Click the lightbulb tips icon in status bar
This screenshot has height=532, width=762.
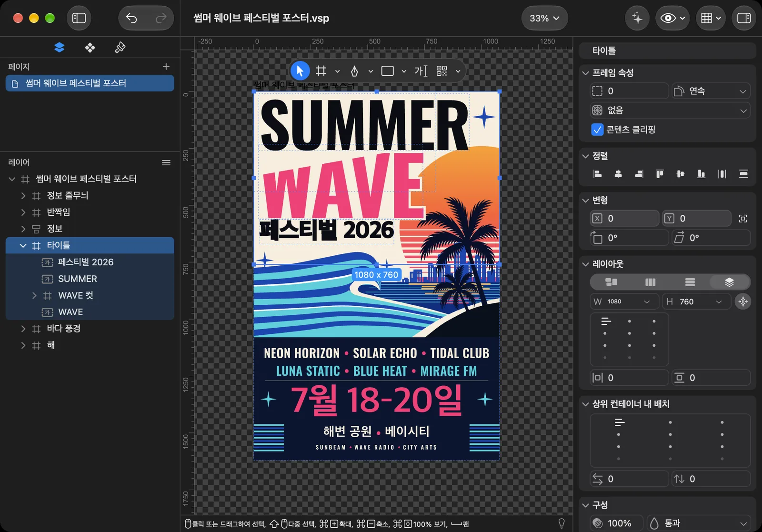point(561,523)
